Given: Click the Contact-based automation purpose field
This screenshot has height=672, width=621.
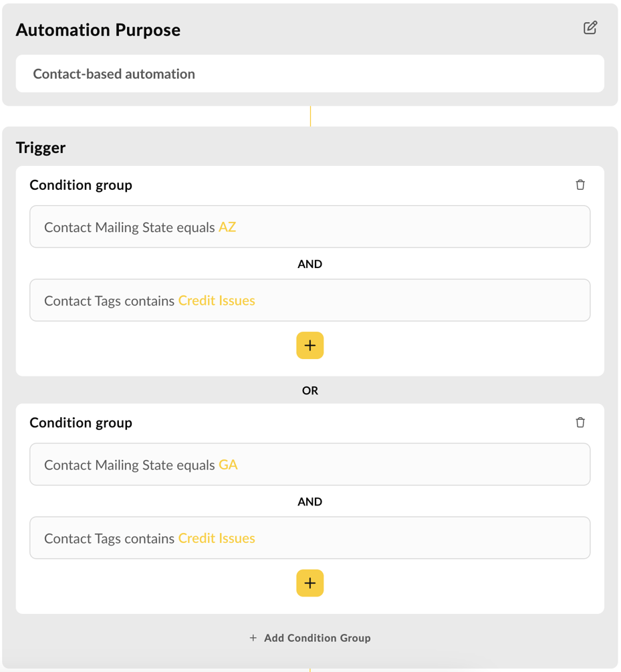Looking at the screenshot, I should pyautogui.click(x=309, y=74).
